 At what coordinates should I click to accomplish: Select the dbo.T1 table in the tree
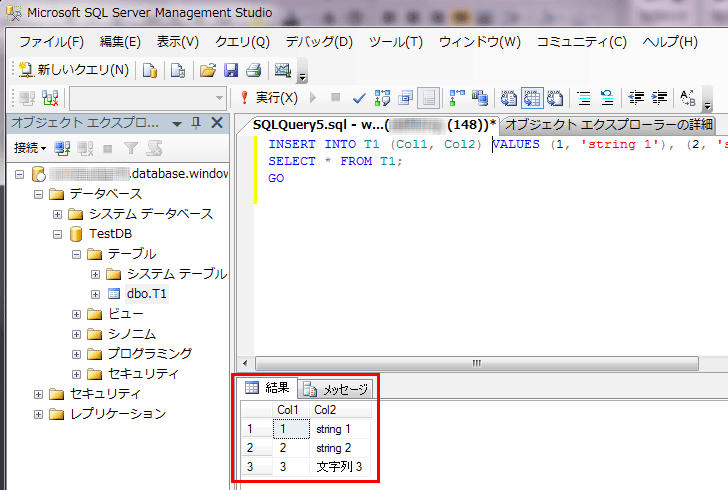point(146,294)
